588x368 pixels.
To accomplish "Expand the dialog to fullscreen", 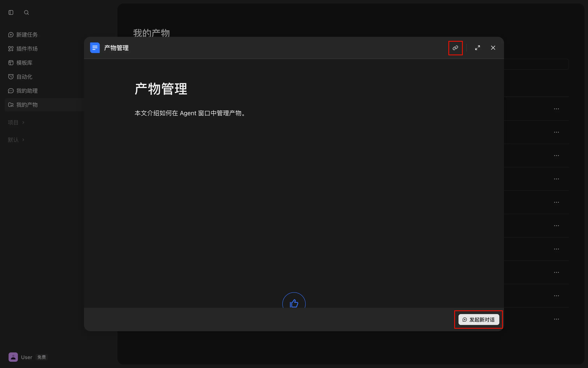I will pyautogui.click(x=477, y=48).
